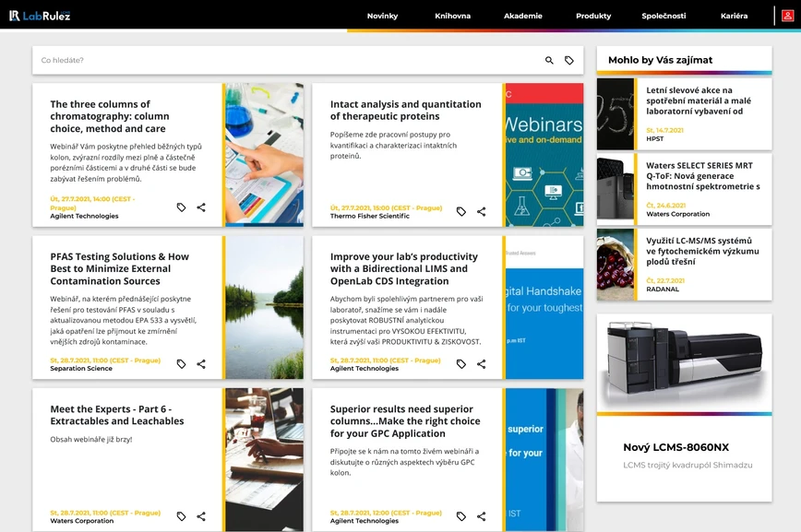Click 'Thermo Fisher Scientific' company name
Screen dimensions: 801x532
point(370,216)
